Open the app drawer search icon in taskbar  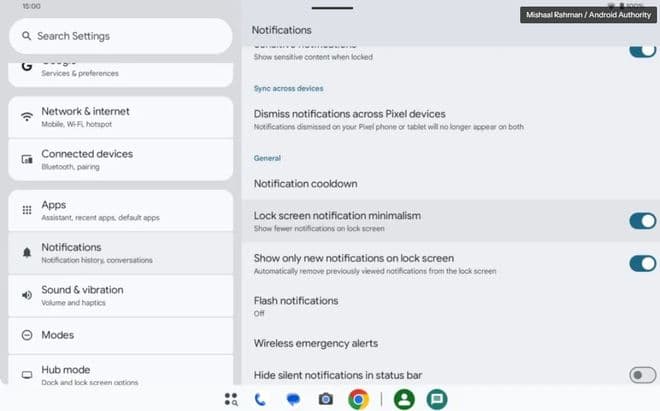231,399
